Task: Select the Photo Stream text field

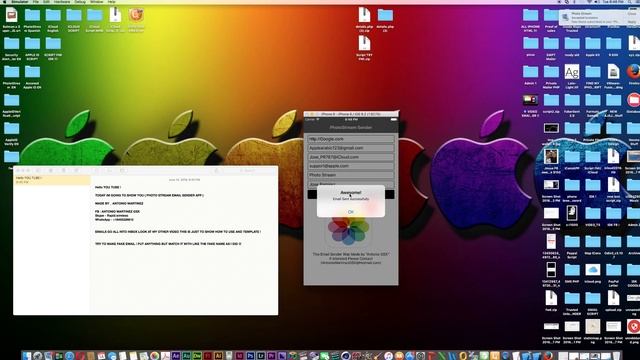Action: click(351, 175)
